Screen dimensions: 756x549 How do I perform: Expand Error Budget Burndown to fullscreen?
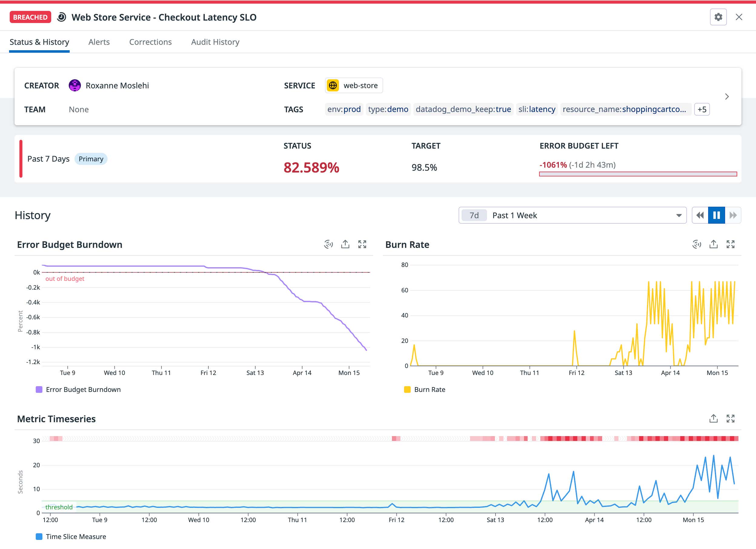[x=362, y=244]
